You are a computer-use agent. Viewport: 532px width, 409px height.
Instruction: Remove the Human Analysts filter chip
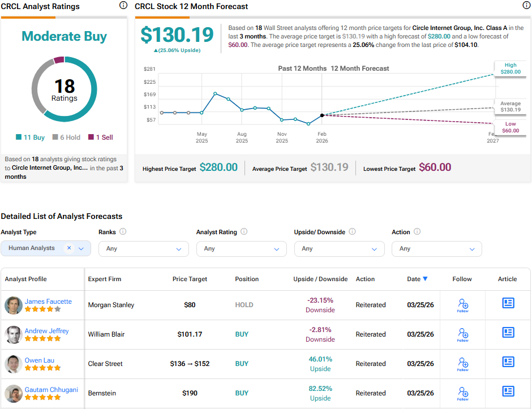point(70,248)
